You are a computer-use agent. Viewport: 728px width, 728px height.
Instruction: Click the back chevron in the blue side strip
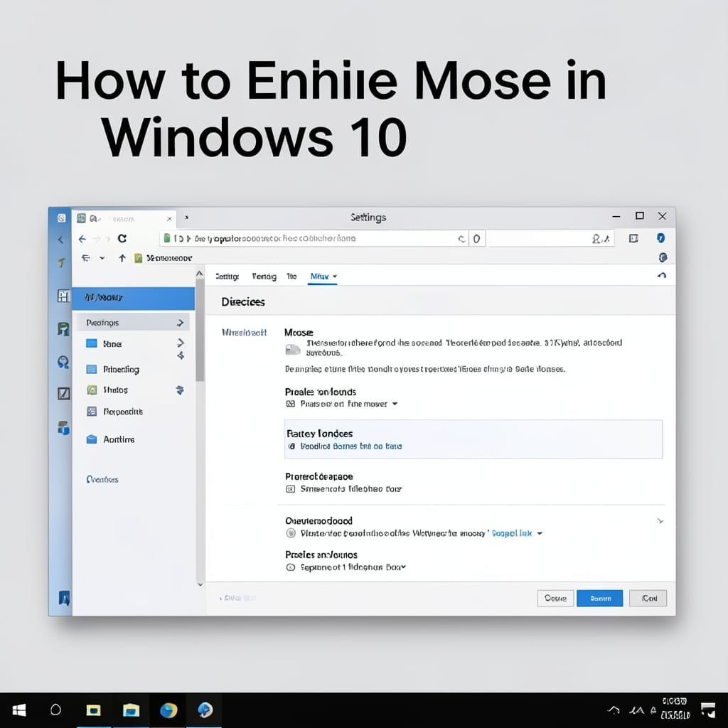coord(60,240)
